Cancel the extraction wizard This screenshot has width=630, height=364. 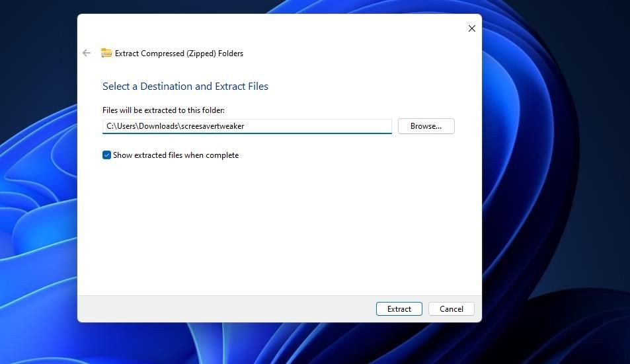click(x=452, y=309)
